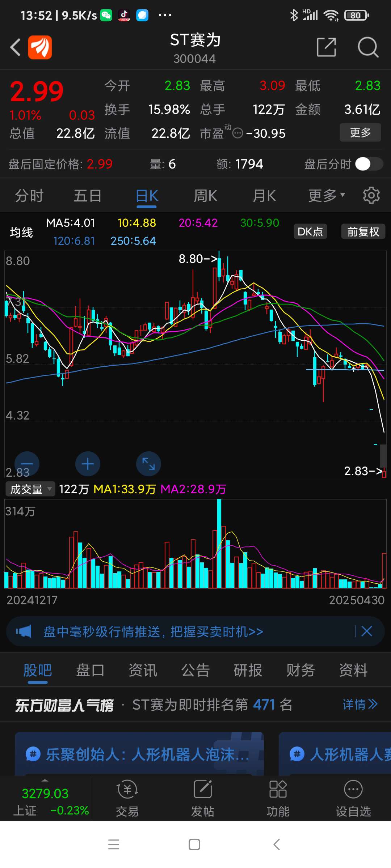Zoom in chart with plus button
391x868 pixels.
(x=88, y=464)
